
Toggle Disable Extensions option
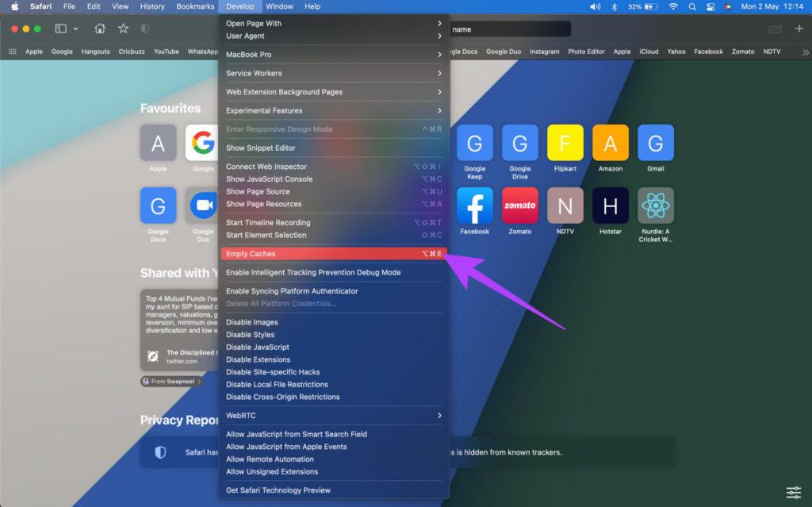tap(334, 359)
